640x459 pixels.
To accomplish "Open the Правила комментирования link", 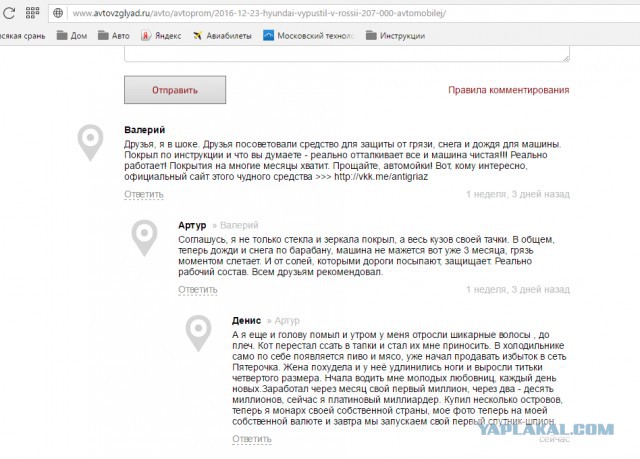I will click(x=509, y=90).
